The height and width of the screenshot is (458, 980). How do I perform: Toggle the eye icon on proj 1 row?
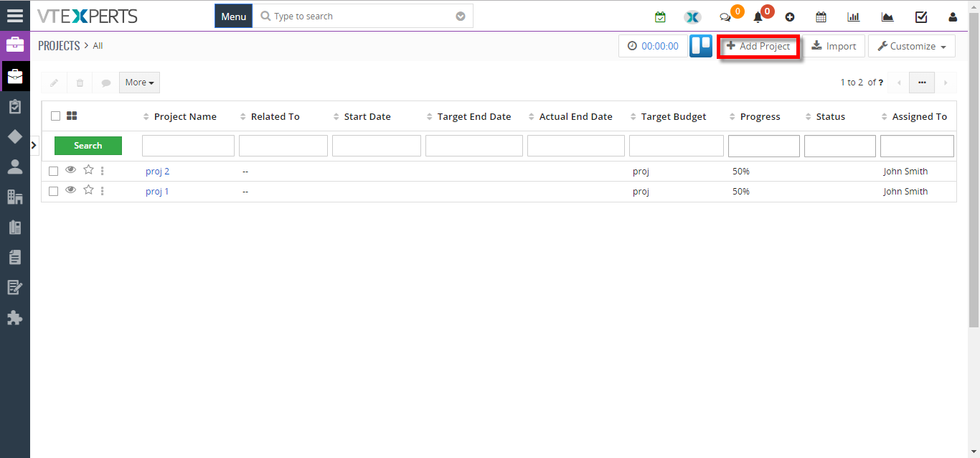pos(70,190)
